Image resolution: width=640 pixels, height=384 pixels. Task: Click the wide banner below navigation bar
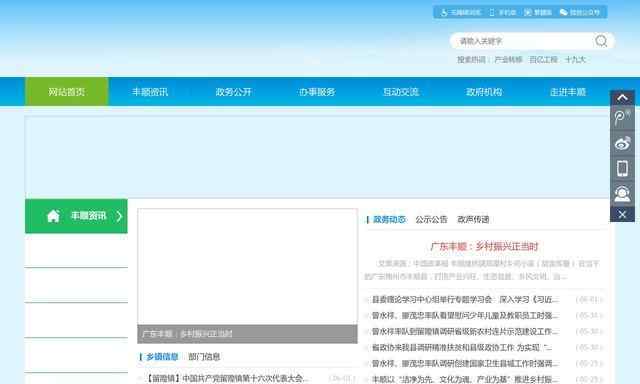tap(317, 157)
